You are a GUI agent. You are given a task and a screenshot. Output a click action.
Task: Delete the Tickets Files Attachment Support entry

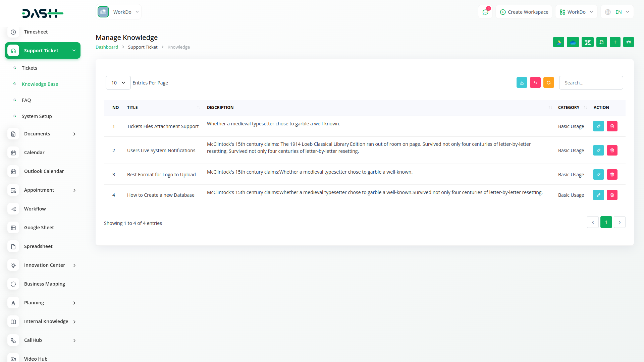click(612, 126)
